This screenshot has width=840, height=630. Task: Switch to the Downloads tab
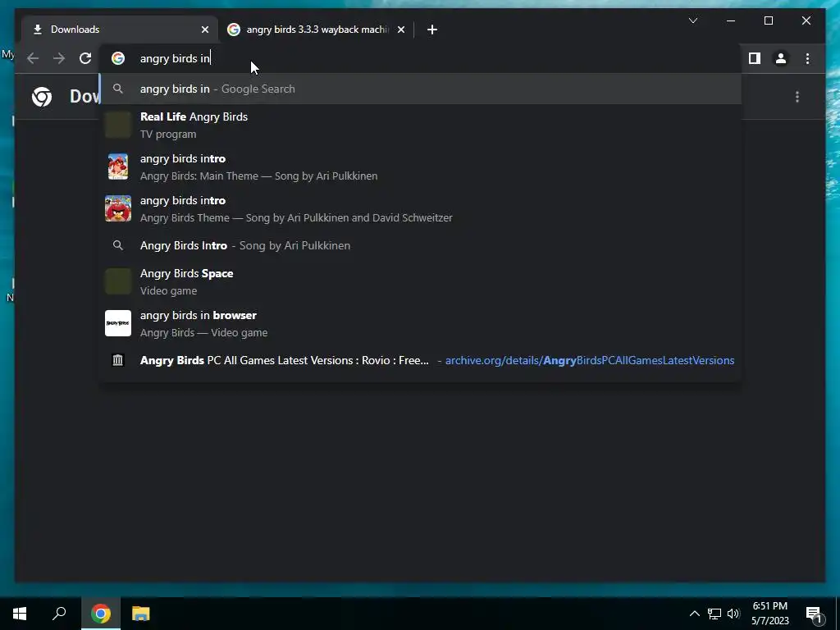120,30
